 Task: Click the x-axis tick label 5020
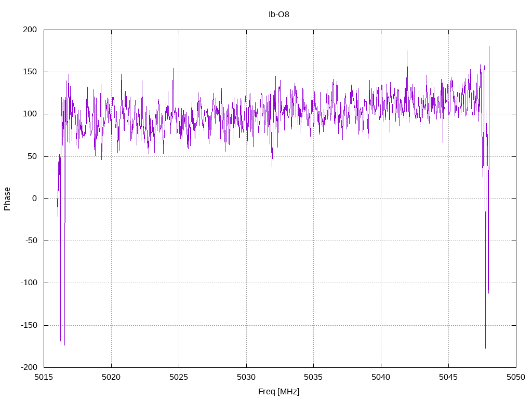click(x=111, y=377)
